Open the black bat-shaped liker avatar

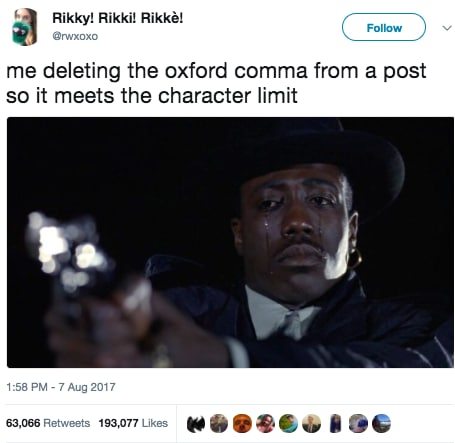[196, 424]
